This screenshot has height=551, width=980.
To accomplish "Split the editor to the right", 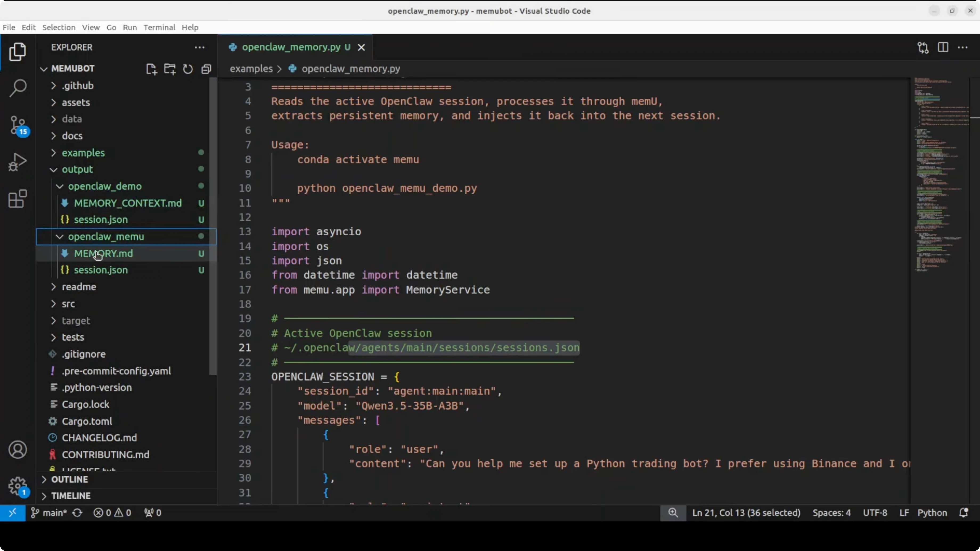I will (943, 47).
